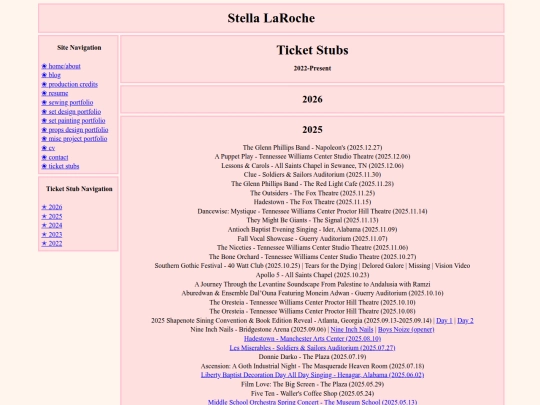540x405 pixels.
Task: Open Day 2 of Shapenote Convention
Action: (x=465, y=321)
